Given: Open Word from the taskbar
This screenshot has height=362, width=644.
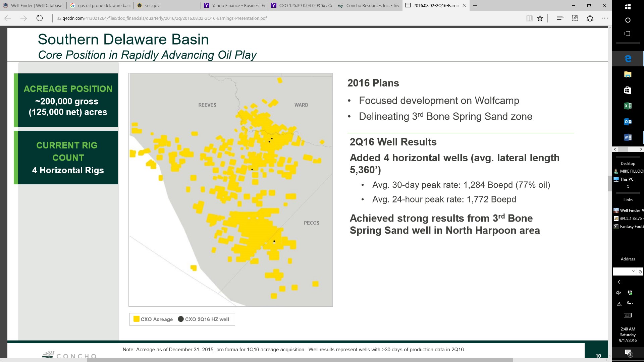Looking at the screenshot, I should pos(628,137).
